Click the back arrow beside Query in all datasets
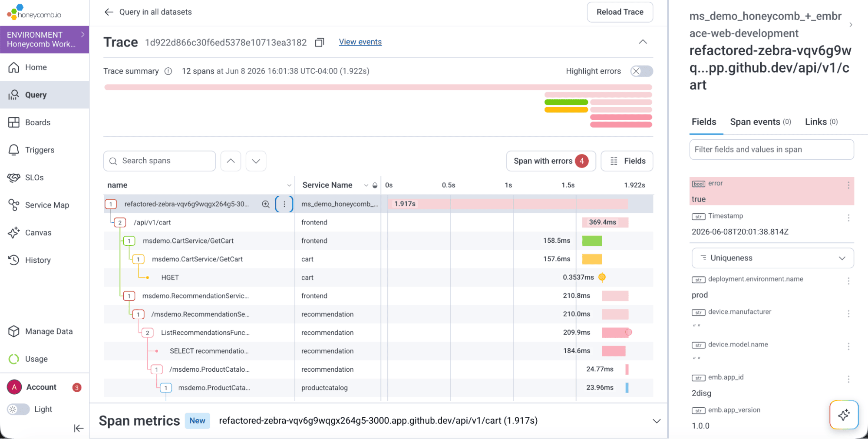The width and height of the screenshot is (868, 439). point(109,12)
